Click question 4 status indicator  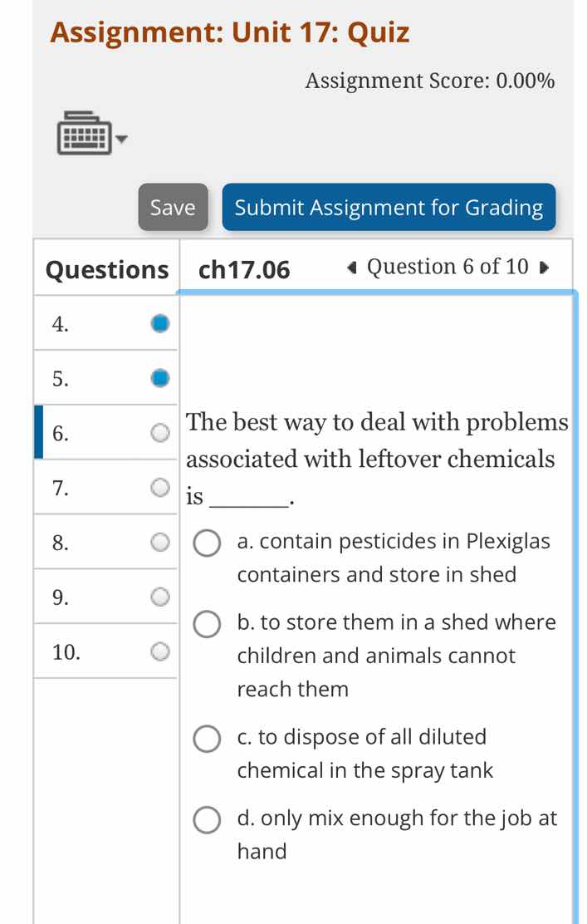click(160, 323)
